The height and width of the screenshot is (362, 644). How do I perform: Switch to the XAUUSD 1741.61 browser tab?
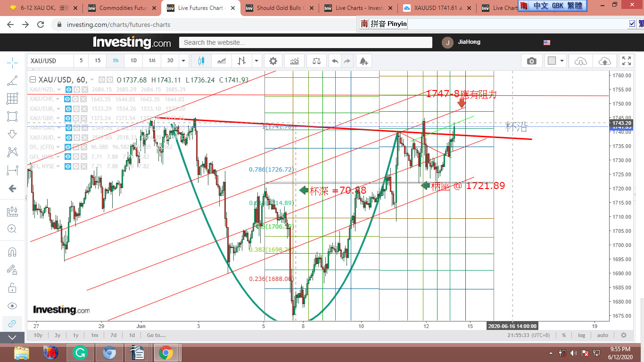[x=436, y=8]
